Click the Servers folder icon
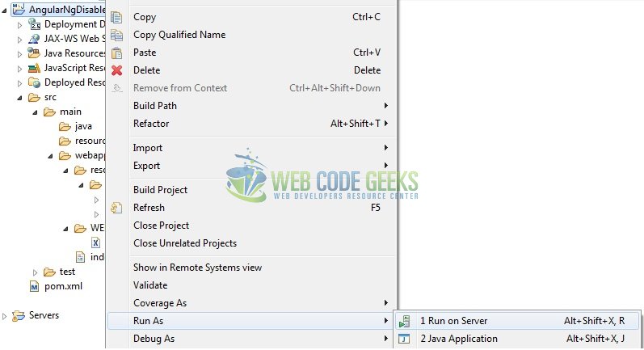Image resolution: width=644 pixels, height=350 pixels. [x=19, y=316]
